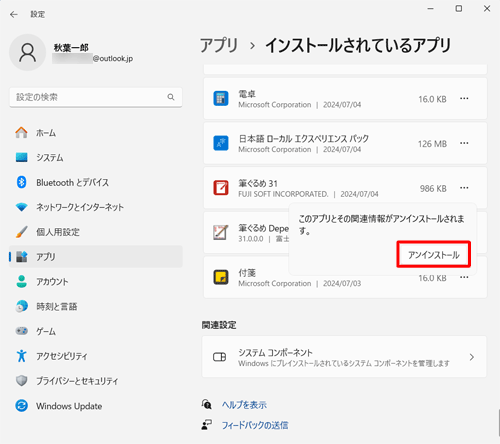Go to ホーム in the sidebar
Viewport: 500px width, 444px height.
96,133
